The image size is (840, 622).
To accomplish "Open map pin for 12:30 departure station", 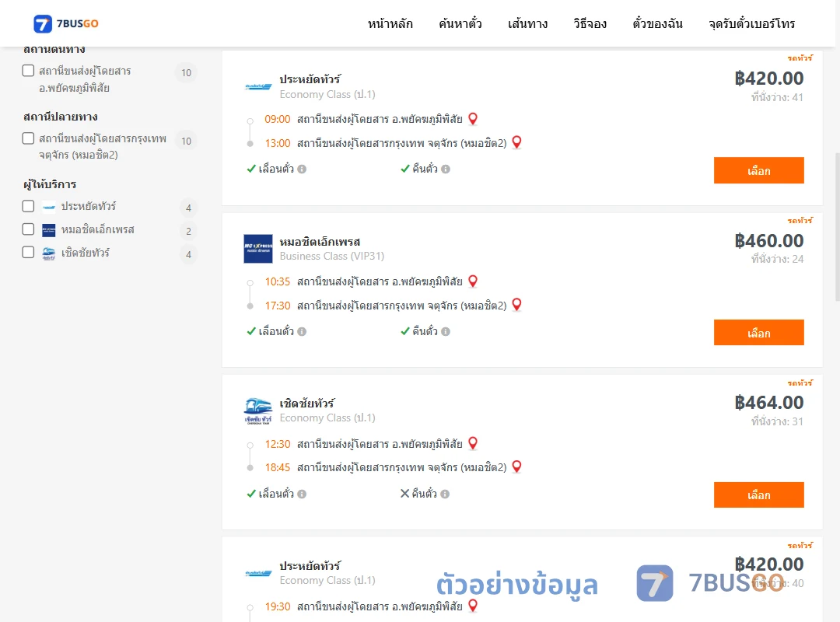I will [x=473, y=444].
